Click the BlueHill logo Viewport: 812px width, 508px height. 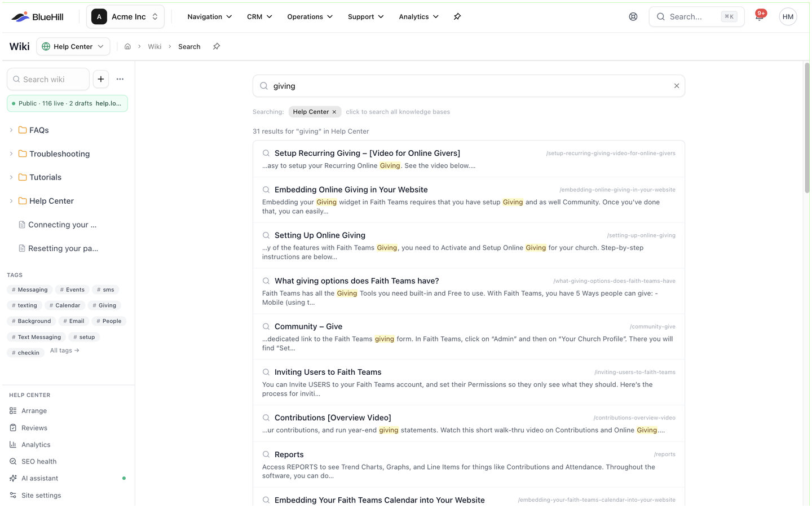pos(38,17)
